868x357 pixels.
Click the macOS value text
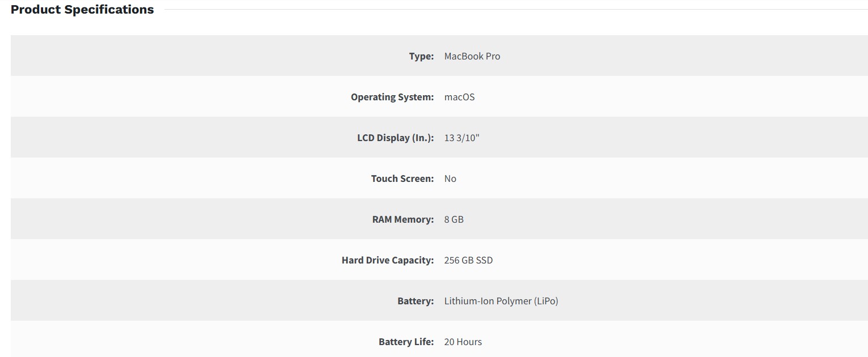click(x=459, y=97)
